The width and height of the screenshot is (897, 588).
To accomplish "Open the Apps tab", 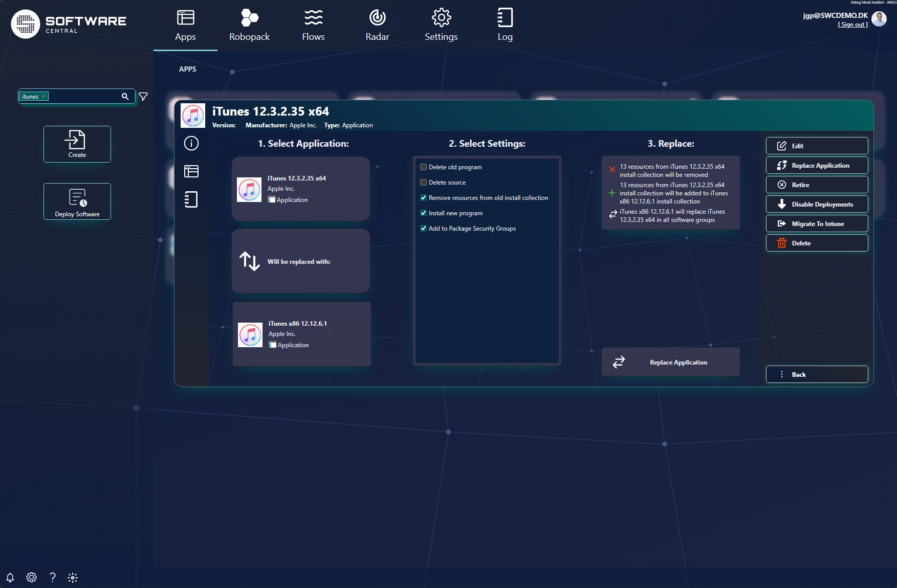I will (x=185, y=26).
